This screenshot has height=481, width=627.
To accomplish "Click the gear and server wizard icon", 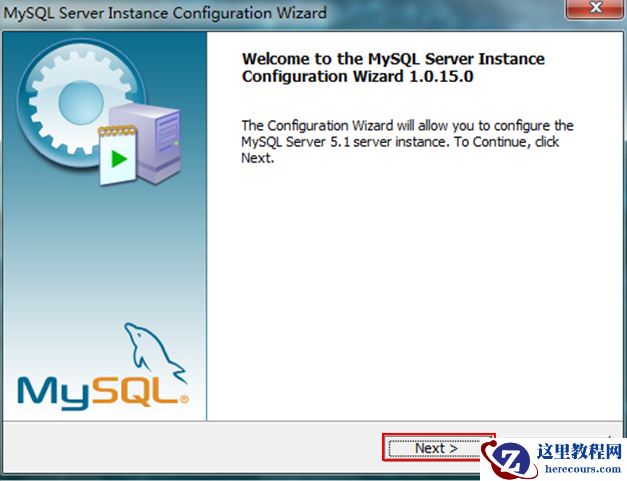I will click(99, 113).
